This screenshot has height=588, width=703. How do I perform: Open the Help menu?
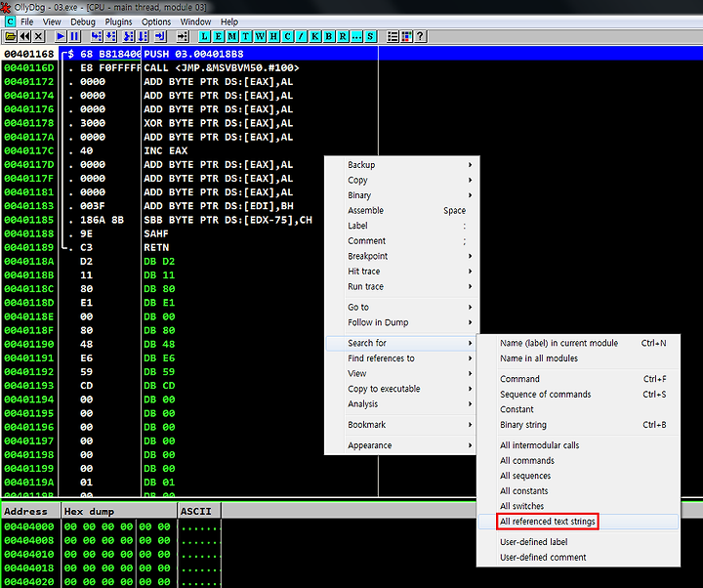coord(229,21)
